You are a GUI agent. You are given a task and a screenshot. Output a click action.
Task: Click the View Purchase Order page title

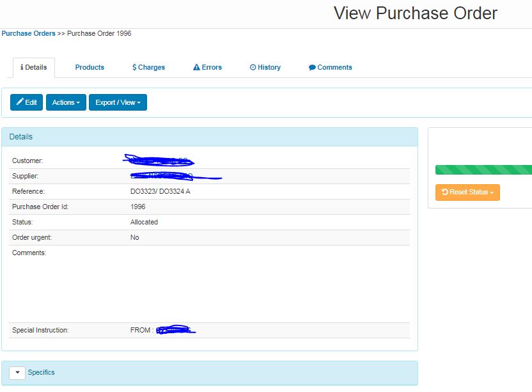click(415, 13)
